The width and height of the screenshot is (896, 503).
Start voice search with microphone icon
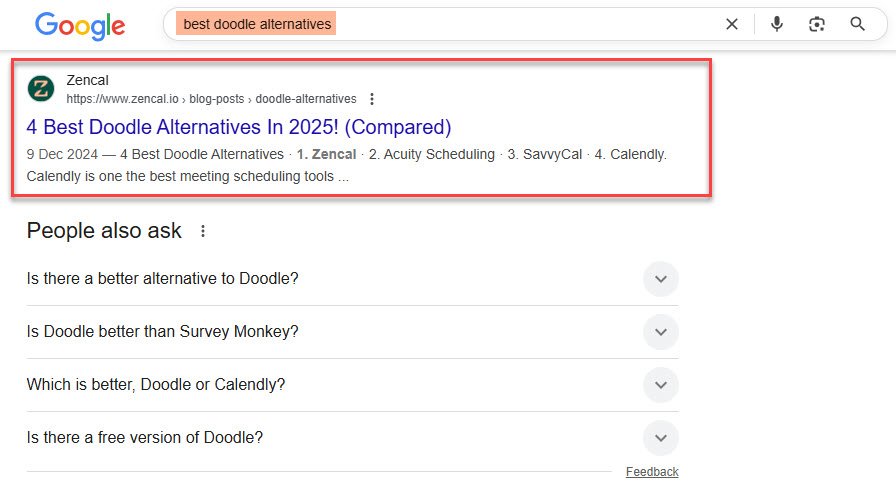pos(777,24)
